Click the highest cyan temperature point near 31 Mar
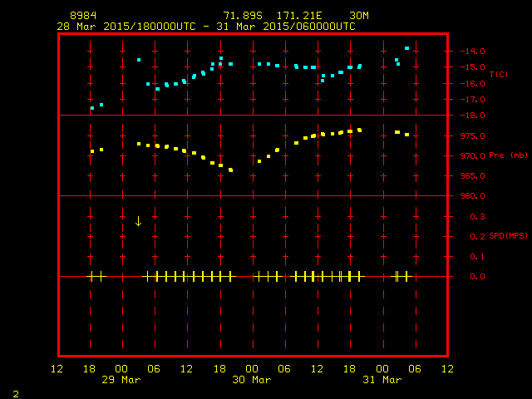Screen dimensions: 532x399 click(x=406, y=48)
